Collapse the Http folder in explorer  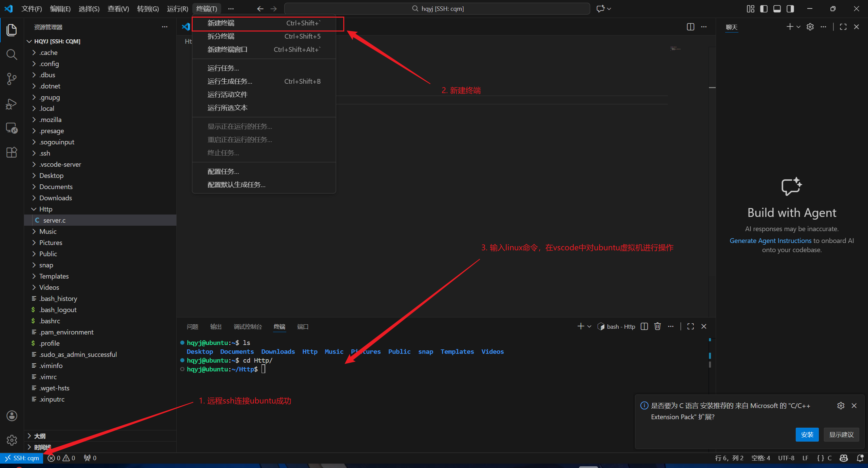tap(45, 209)
